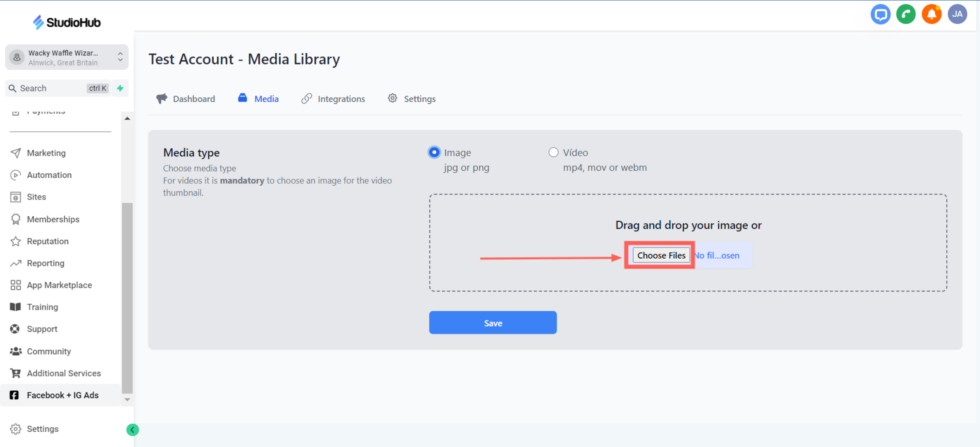
Task: Click the Reputation star icon
Action: [16, 241]
